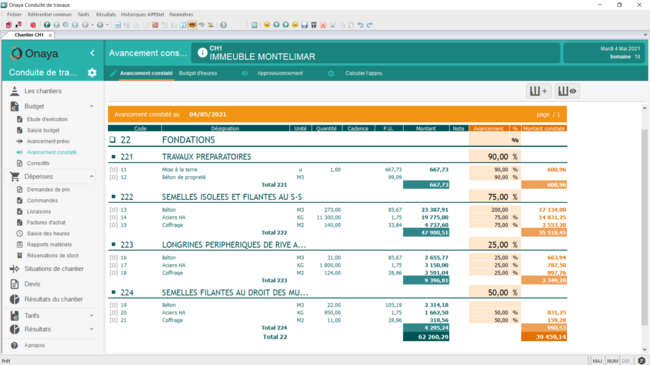650x365 pixels.
Task: Click the column visibility layout button
Action: (567, 91)
